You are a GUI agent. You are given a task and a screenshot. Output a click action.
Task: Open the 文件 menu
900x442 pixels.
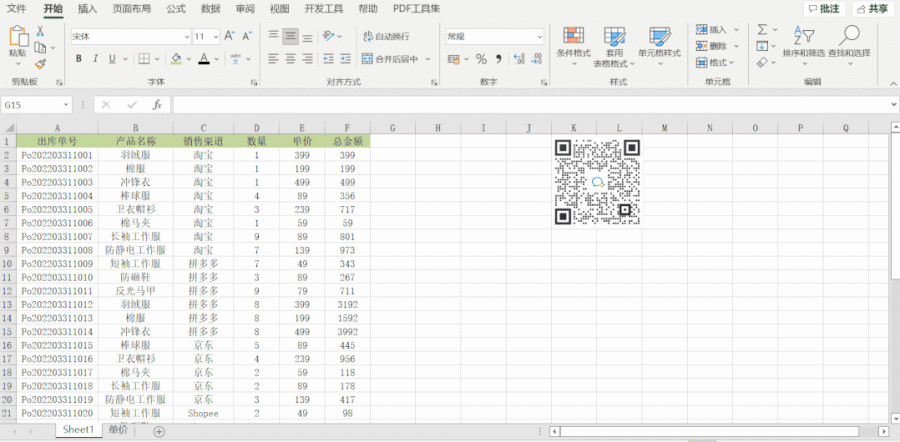pos(16,9)
